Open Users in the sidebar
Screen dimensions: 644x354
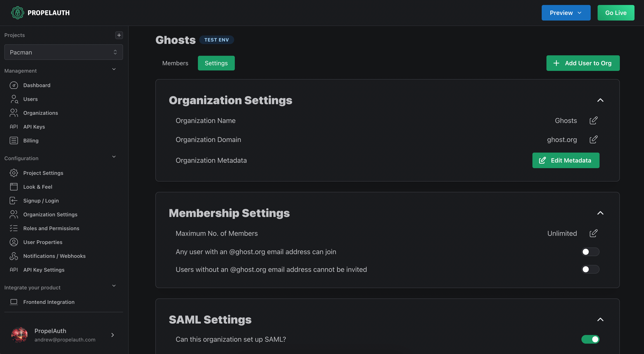click(30, 99)
